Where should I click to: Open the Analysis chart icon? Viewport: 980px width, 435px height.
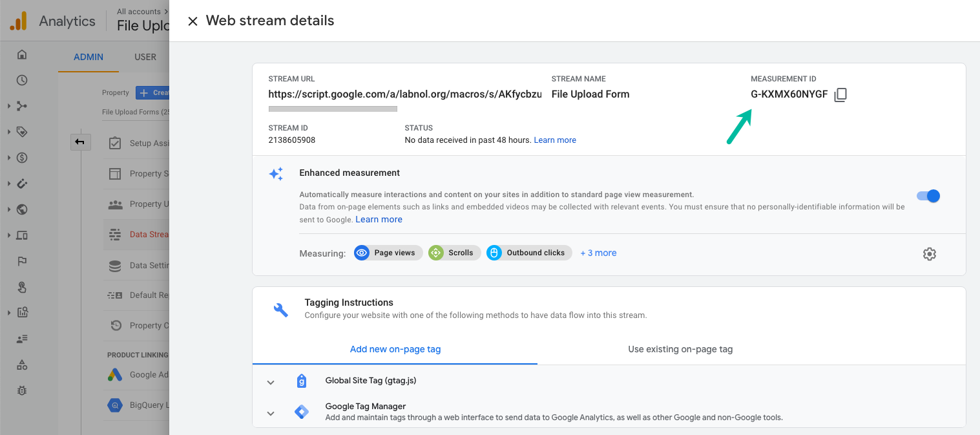tap(22, 313)
